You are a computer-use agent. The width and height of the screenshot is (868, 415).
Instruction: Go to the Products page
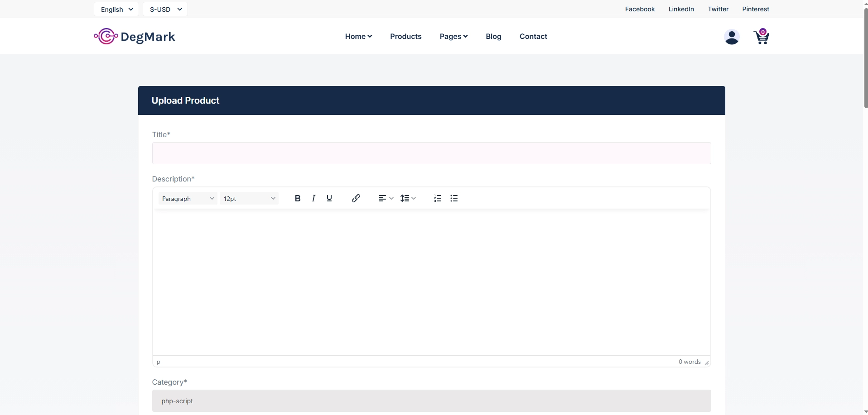406,36
